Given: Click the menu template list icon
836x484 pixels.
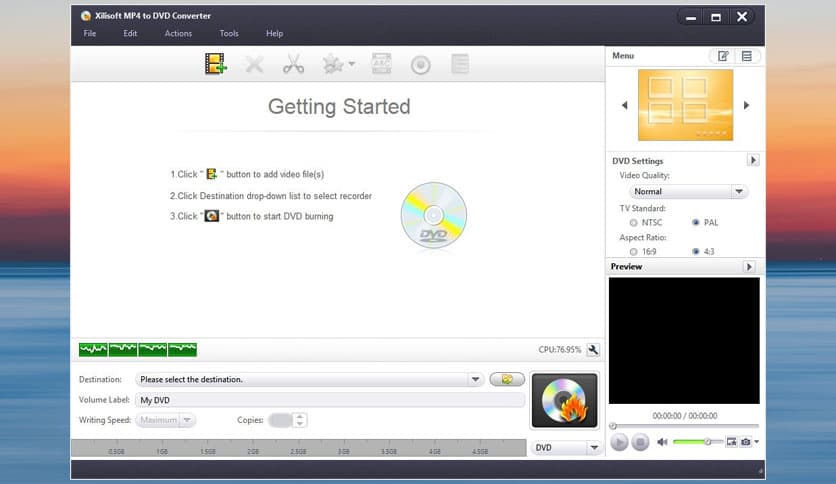Looking at the screenshot, I should tap(747, 56).
